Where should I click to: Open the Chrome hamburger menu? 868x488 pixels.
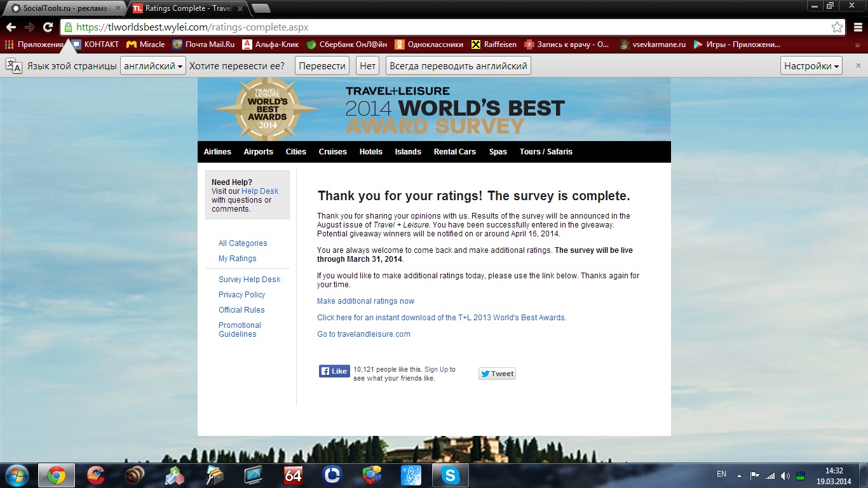click(857, 27)
